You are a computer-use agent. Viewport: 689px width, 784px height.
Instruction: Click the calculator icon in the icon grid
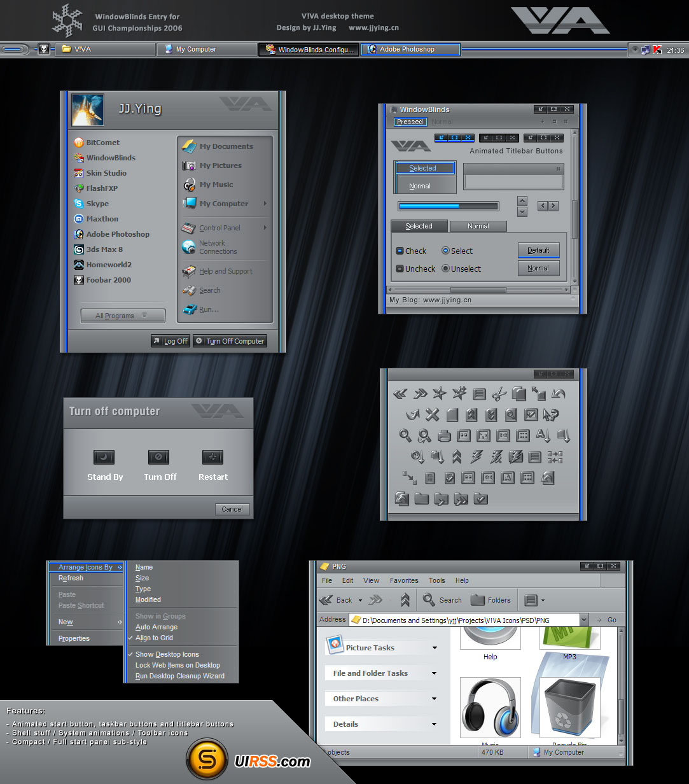pos(429,477)
